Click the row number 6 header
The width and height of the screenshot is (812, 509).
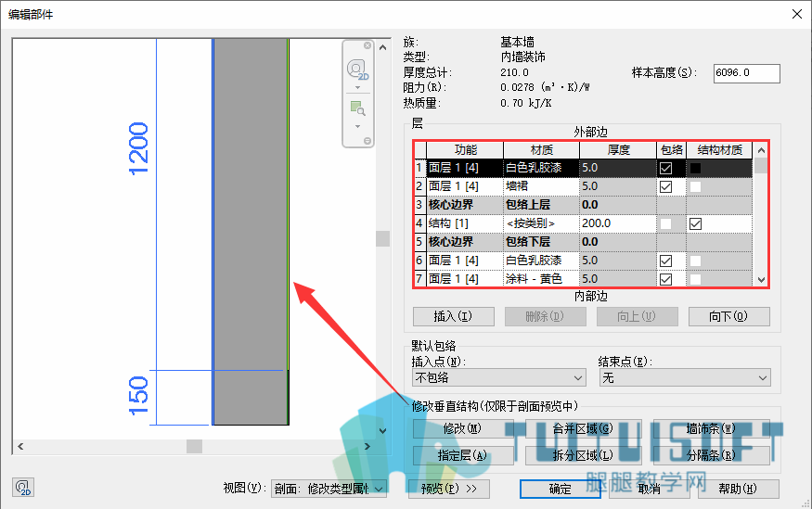click(420, 261)
